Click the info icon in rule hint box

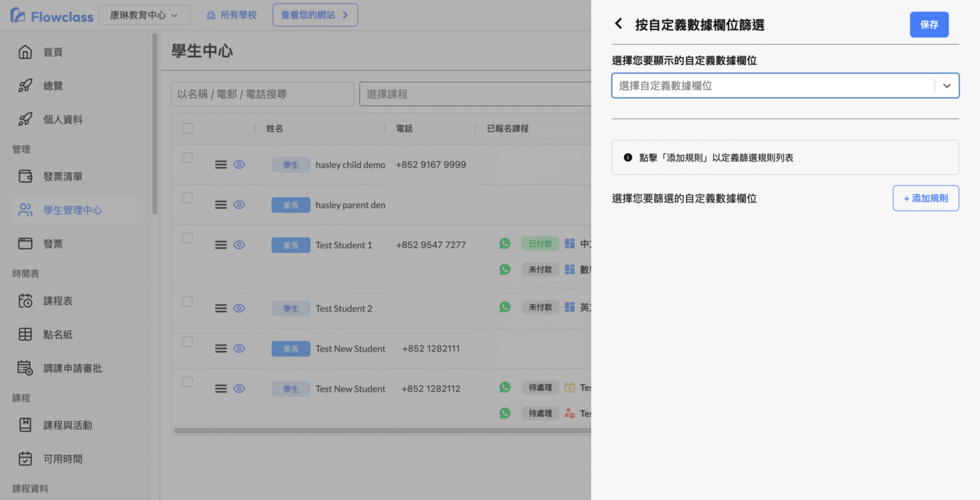click(x=627, y=158)
